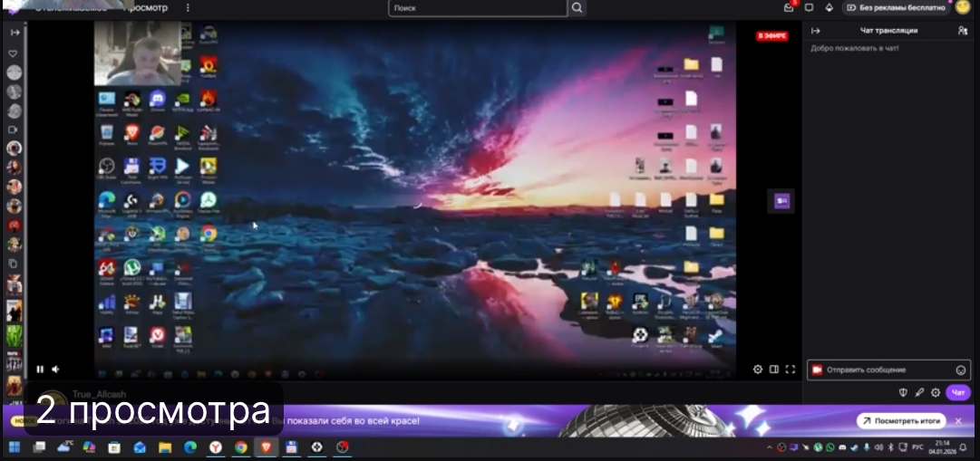The image size is (980, 461).
Task: Click the Чат трансляции header
Action: [888, 31]
